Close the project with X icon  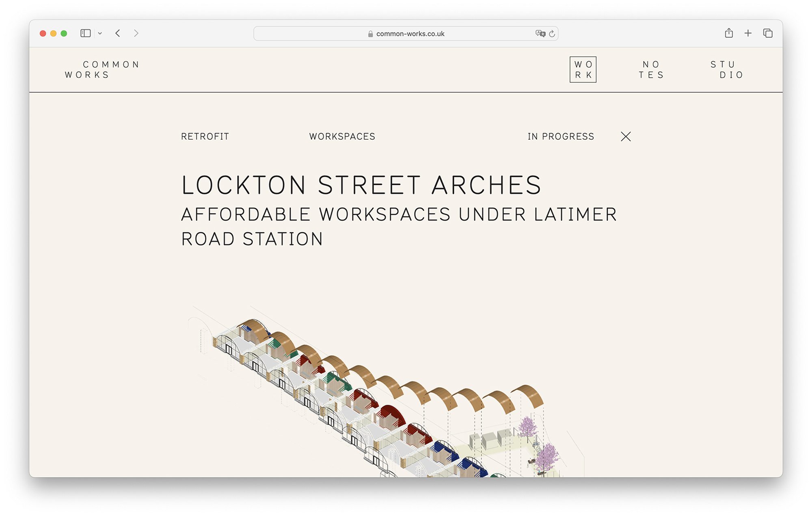point(626,136)
